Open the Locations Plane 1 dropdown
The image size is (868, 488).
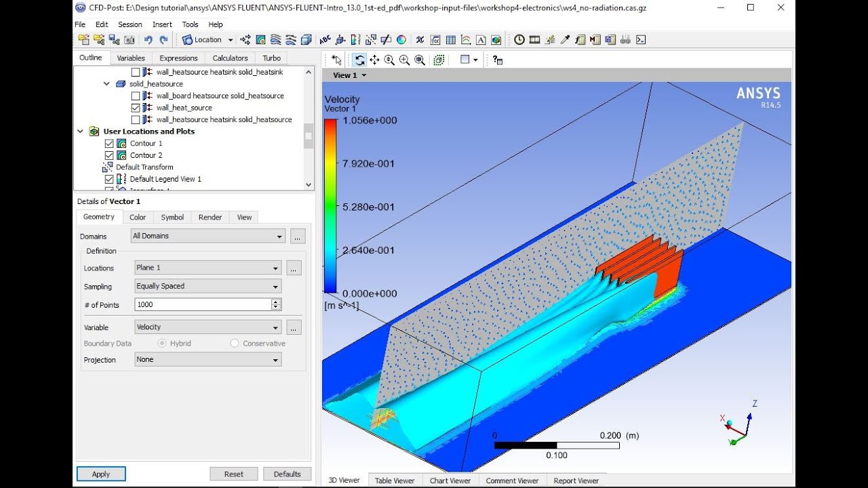[208, 268]
